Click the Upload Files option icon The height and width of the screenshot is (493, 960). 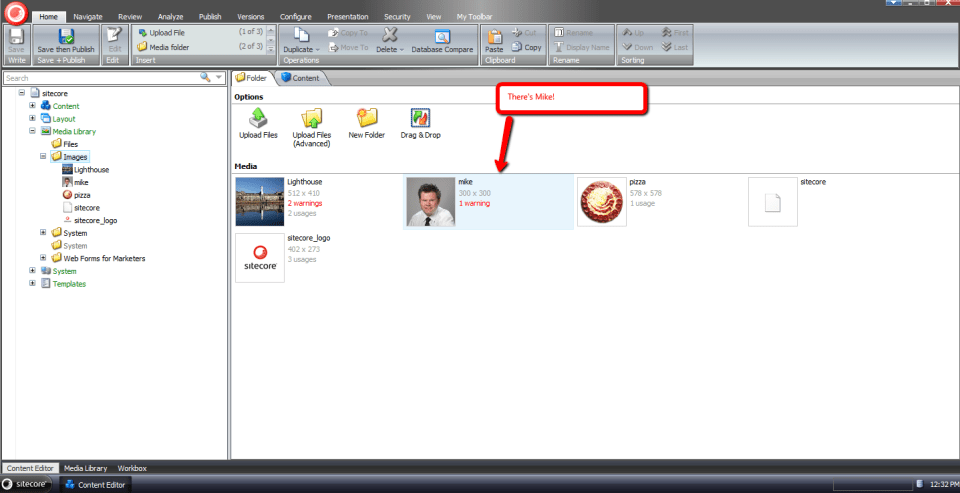[258, 119]
